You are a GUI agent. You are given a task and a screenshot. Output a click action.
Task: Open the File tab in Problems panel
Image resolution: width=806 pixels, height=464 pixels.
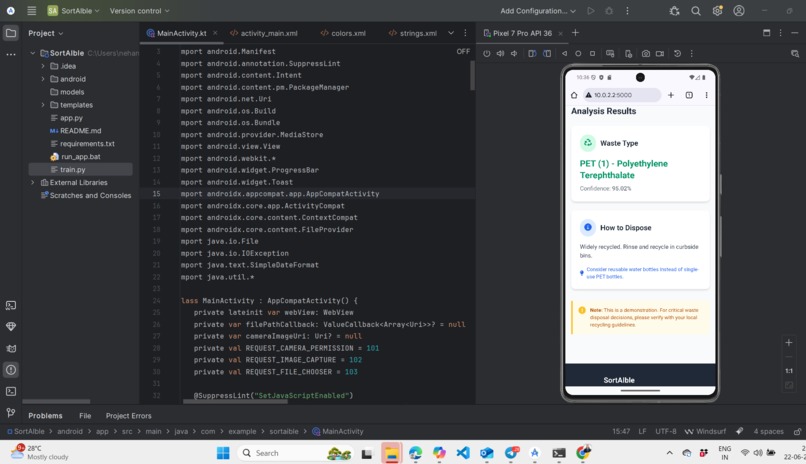click(85, 416)
